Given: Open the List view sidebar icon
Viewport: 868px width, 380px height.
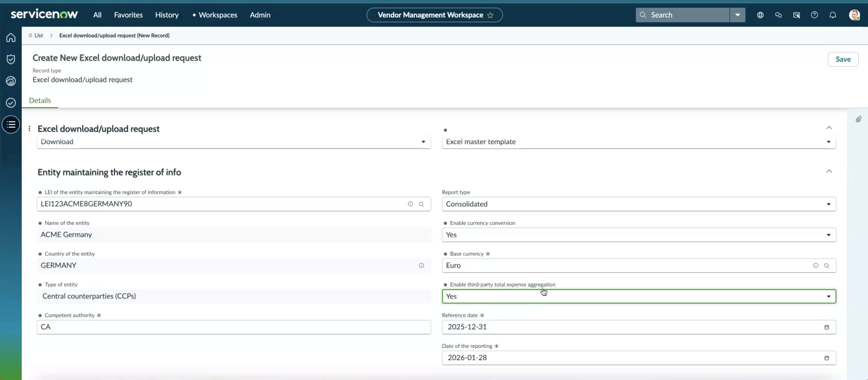Looking at the screenshot, I should click(11, 125).
